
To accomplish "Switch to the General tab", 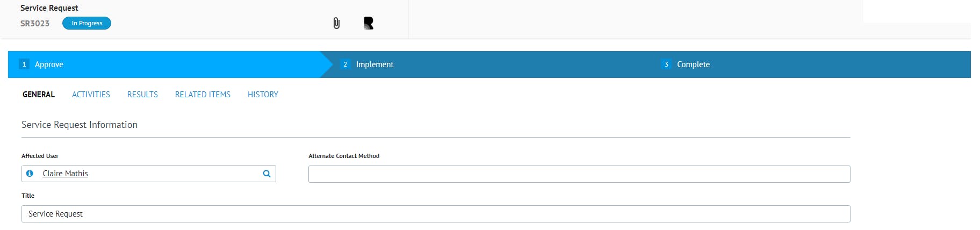I will 39,95.
